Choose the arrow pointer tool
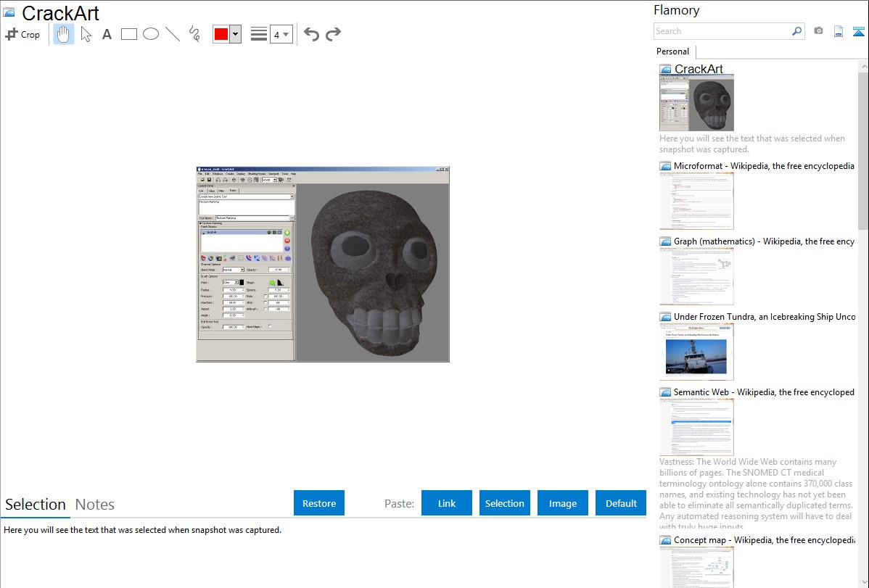The image size is (869, 588). coord(86,34)
